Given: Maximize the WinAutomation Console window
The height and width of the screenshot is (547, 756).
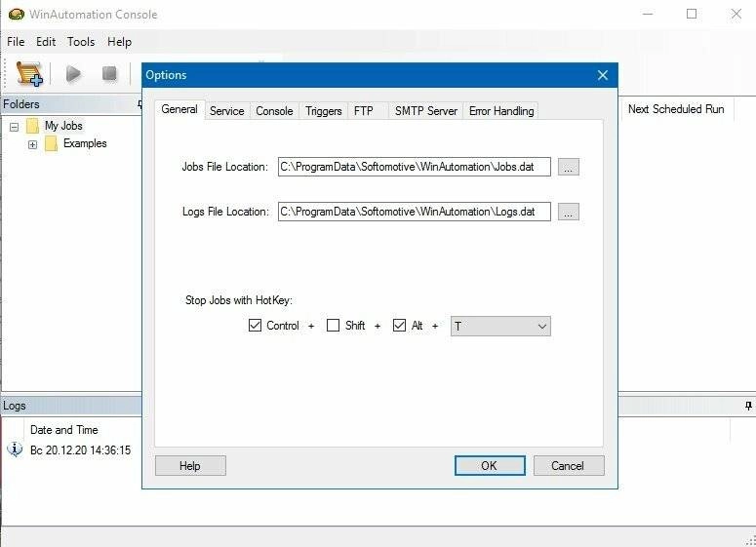Looking at the screenshot, I should click(x=692, y=14).
